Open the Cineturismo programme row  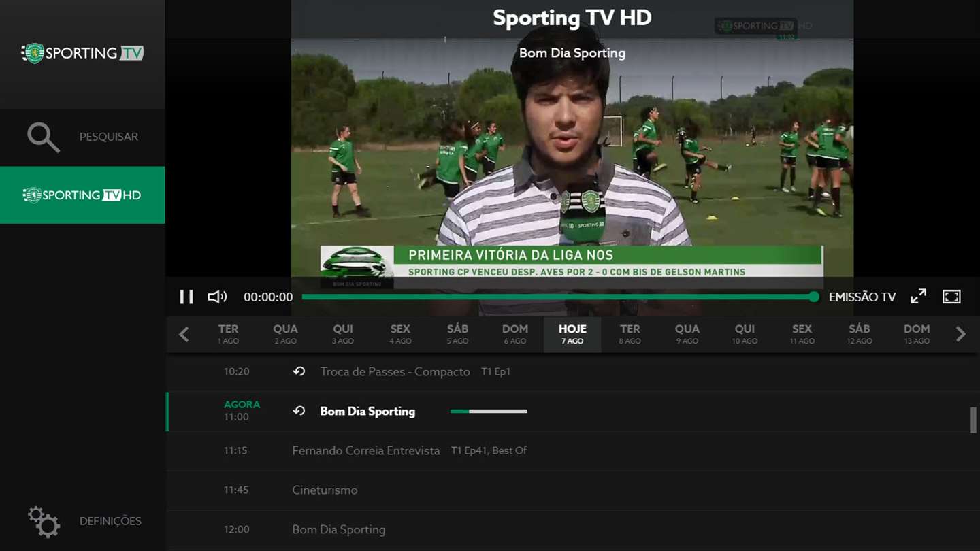[572, 490]
